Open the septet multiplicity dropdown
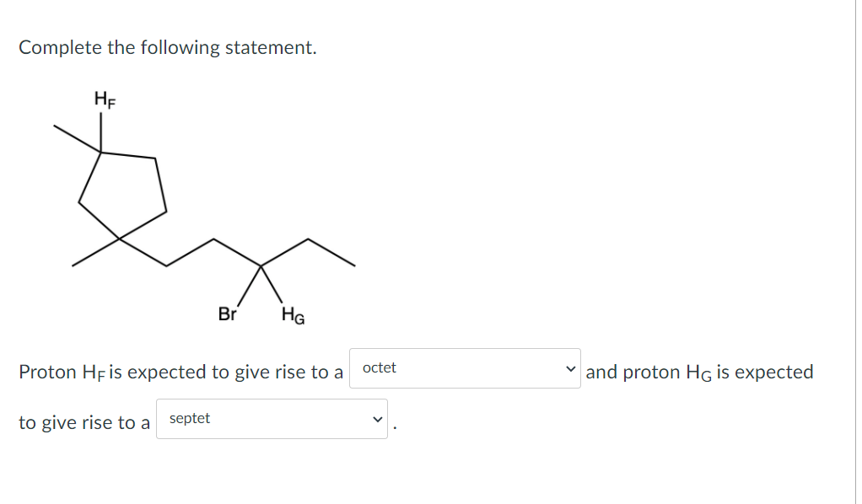The width and height of the screenshot is (862, 504). (x=272, y=419)
